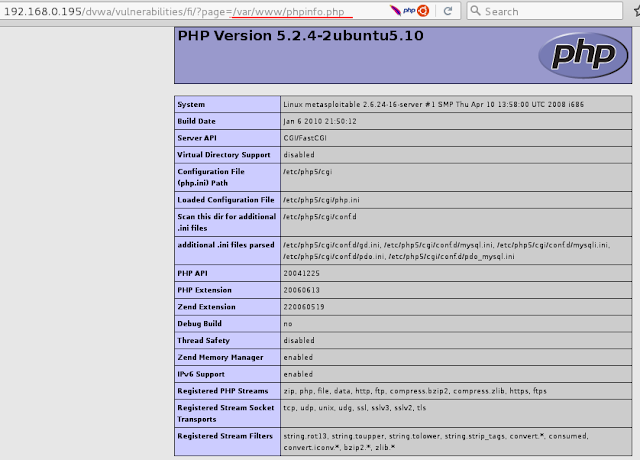Click the 20060613 value
The height and width of the screenshot is (460, 640).
coord(302,290)
